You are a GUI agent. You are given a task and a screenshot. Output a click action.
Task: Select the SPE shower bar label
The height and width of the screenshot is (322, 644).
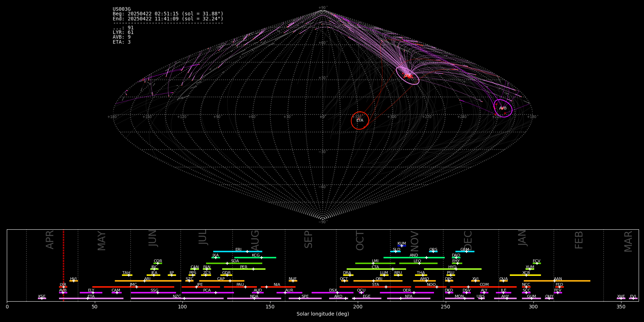point(305,297)
